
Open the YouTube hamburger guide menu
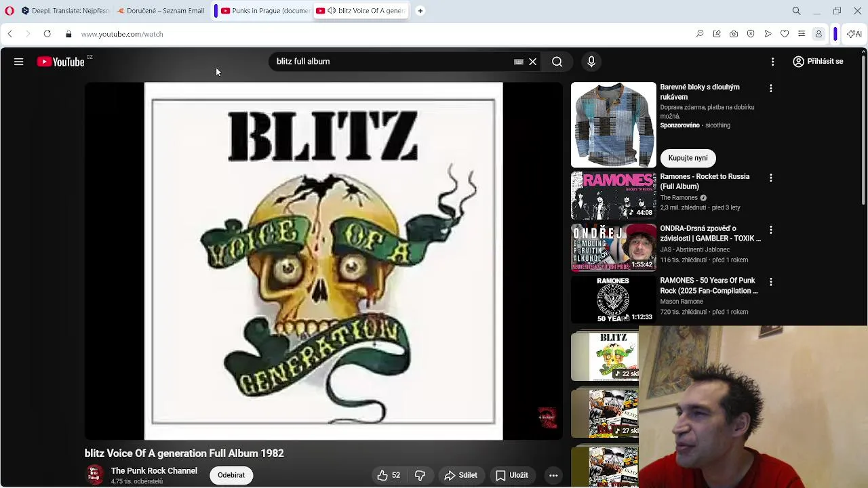[x=19, y=62]
